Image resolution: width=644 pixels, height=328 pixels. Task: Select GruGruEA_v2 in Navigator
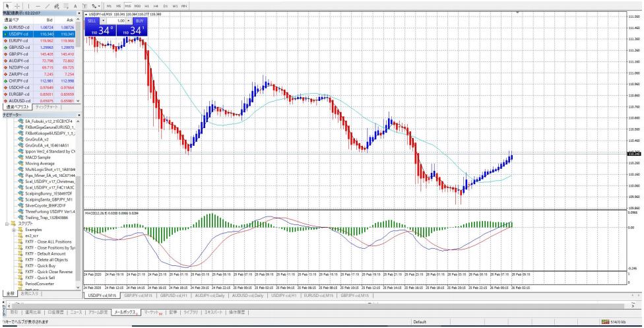point(34,139)
